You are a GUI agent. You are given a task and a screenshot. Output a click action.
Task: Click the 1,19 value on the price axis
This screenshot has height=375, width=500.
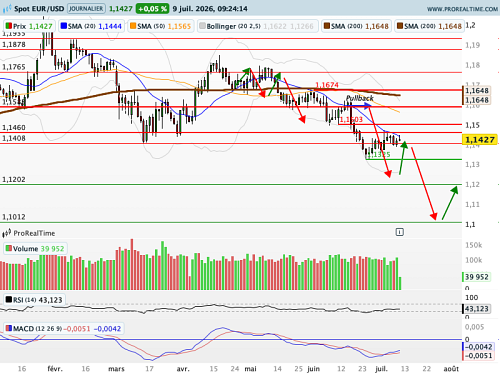click(x=472, y=45)
